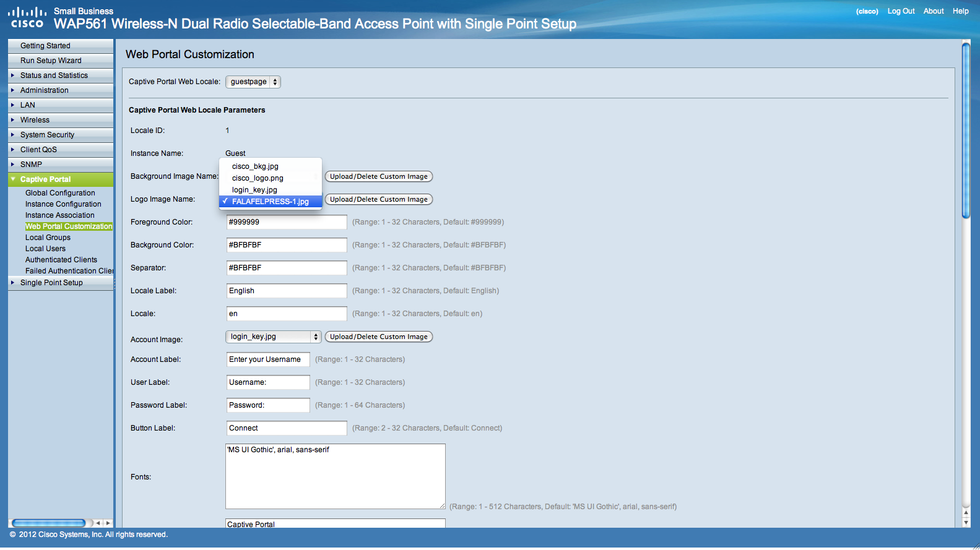
Task: Click the Captive Portal text field
Action: pos(336,523)
